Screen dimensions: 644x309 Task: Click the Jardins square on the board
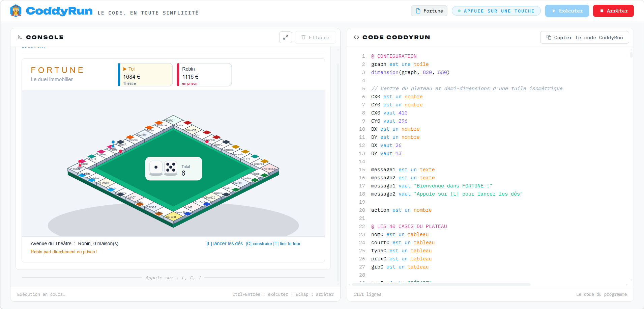251,178
